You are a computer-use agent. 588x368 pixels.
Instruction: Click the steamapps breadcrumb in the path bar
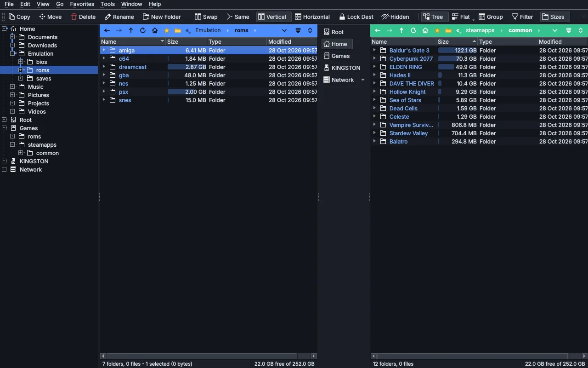(480, 30)
